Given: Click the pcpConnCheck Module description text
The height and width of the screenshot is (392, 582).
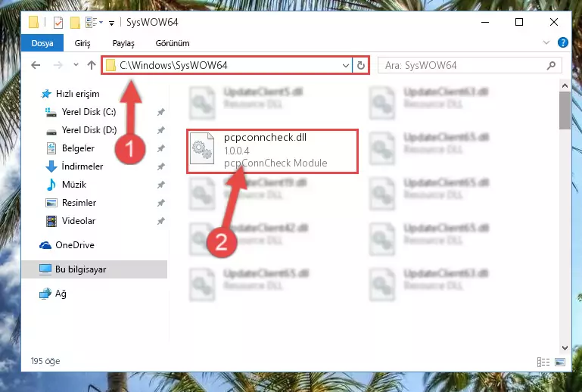Looking at the screenshot, I should point(275,163).
